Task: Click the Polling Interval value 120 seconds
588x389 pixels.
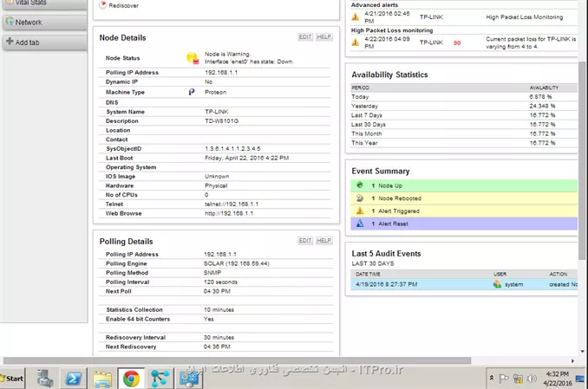Action: pyautogui.click(x=220, y=282)
